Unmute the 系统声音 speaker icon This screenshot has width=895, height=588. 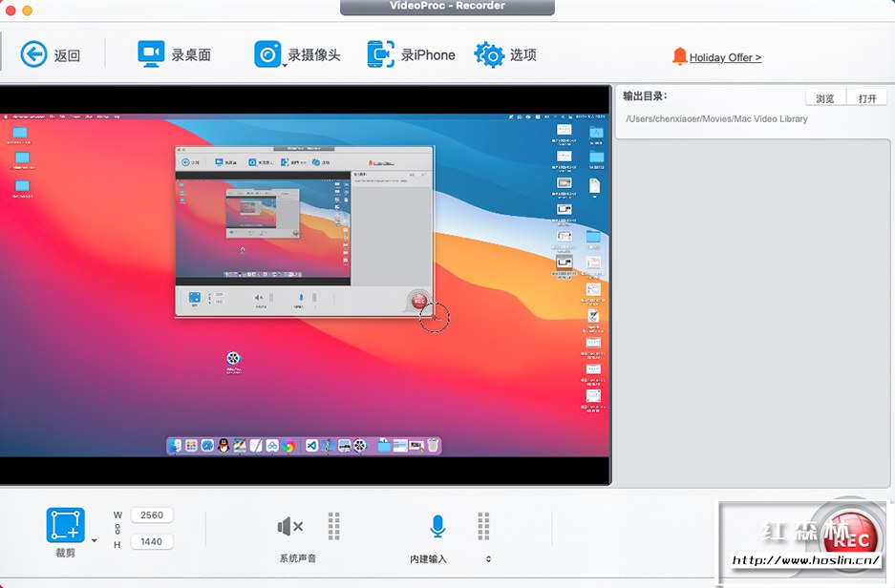click(x=290, y=526)
